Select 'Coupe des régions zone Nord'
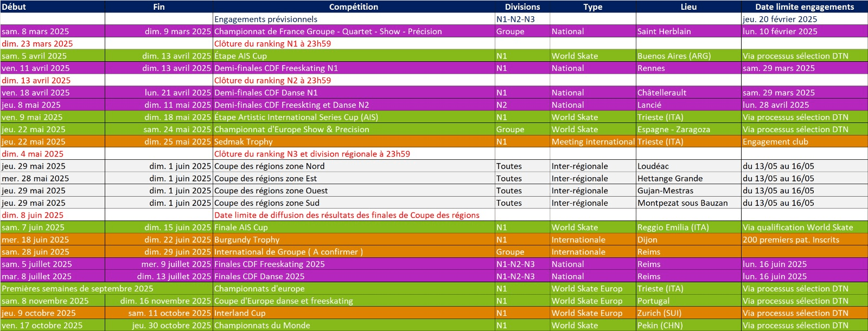868x331 pixels. point(354,166)
